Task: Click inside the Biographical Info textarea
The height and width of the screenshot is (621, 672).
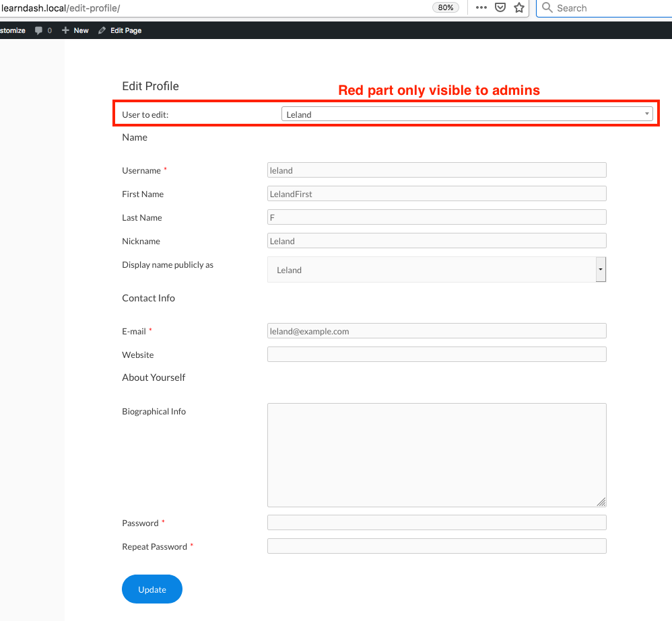Action: point(436,455)
